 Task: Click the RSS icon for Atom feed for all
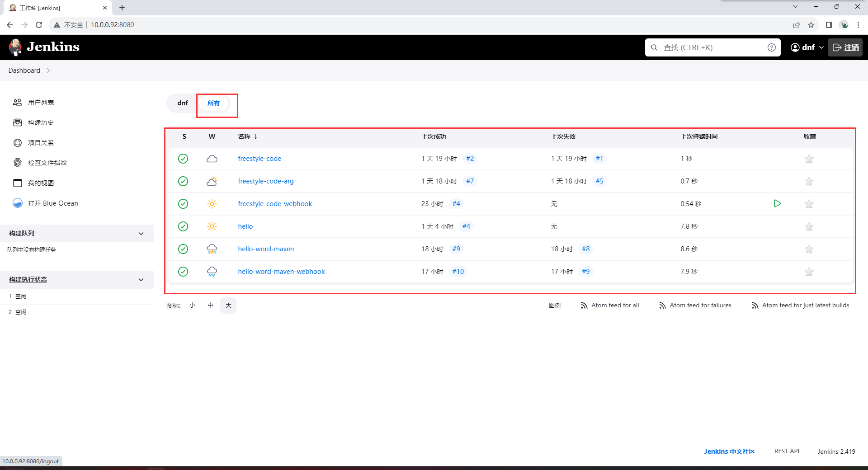pyautogui.click(x=584, y=305)
